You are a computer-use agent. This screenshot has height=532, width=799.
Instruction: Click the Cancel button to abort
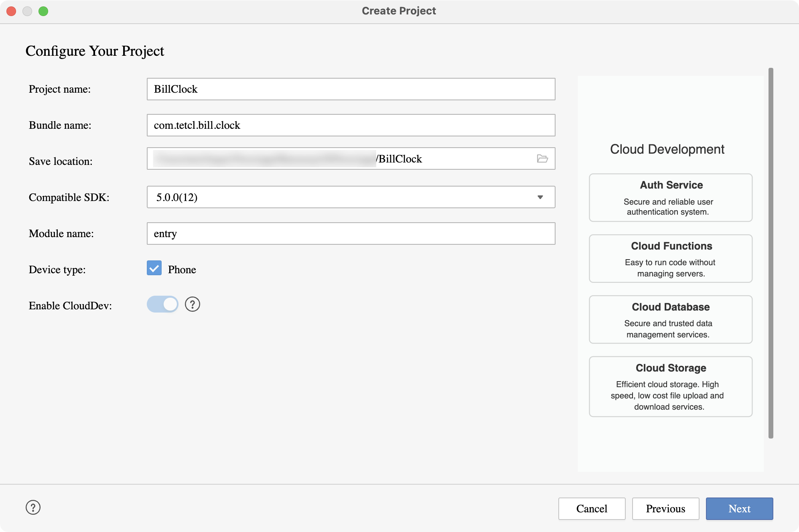[x=592, y=508]
